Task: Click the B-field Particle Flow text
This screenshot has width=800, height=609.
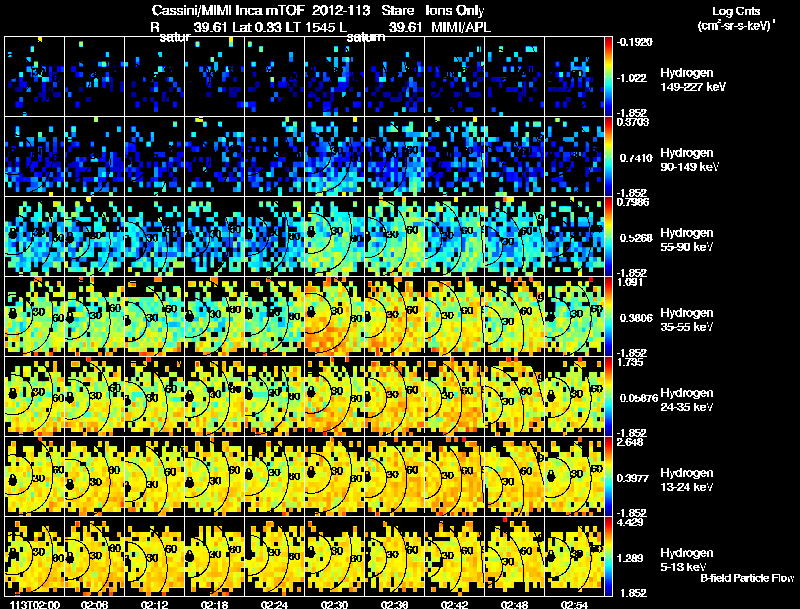Action: tap(747, 578)
